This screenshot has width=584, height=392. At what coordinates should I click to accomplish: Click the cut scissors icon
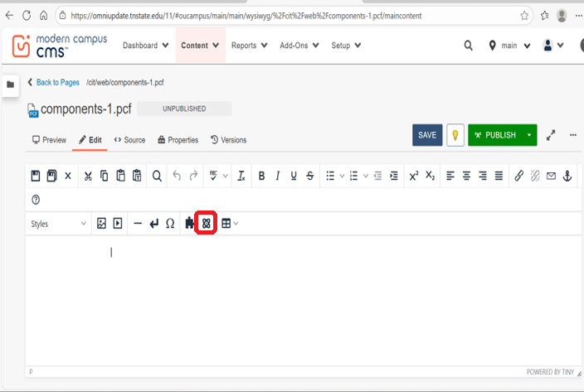pyautogui.click(x=88, y=176)
